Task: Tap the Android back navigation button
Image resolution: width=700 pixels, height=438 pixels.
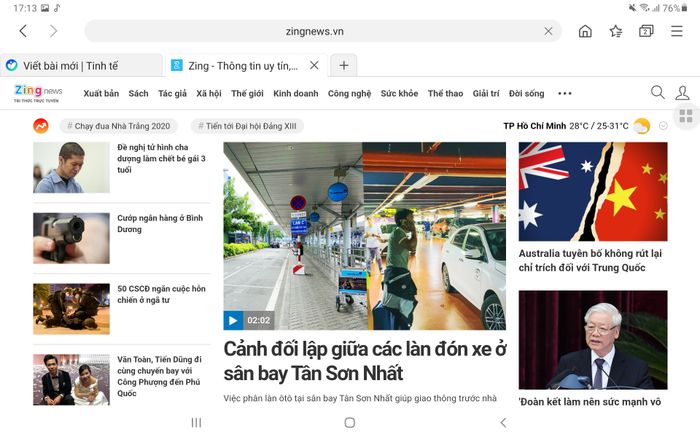Action: coord(503,422)
